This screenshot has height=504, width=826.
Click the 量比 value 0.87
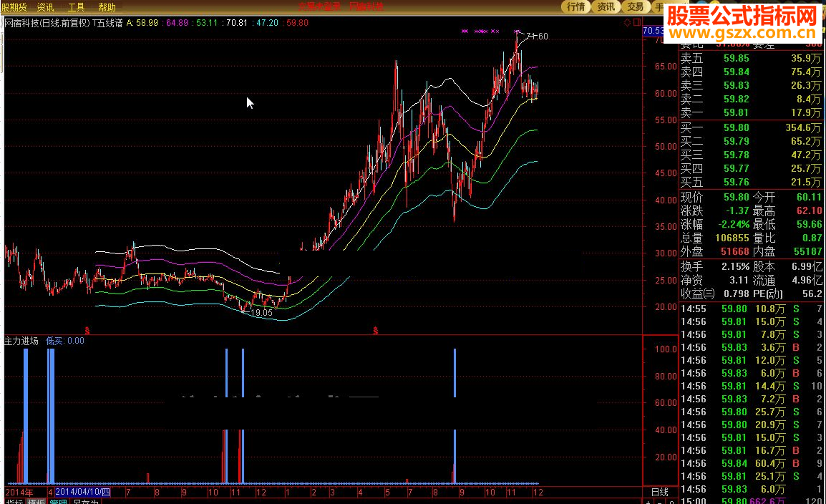coord(812,238)
